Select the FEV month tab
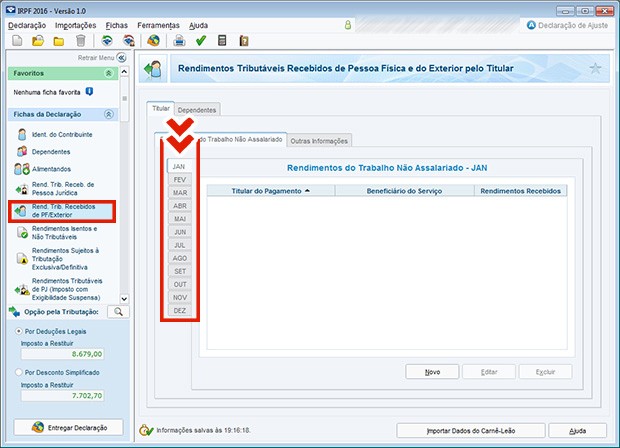 click(x=180, y=179)
